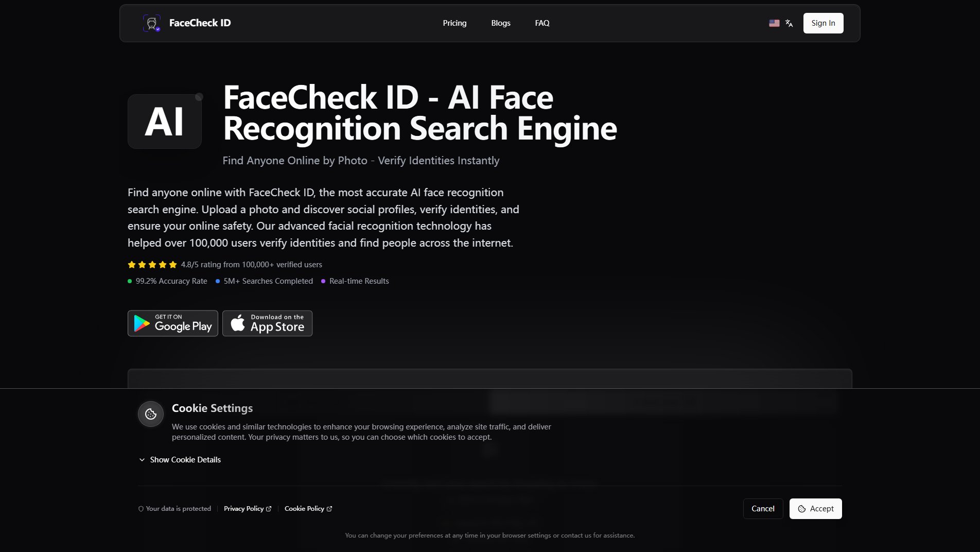Click the large AI logo tile
Viewport: 980px width, 552px height.
tap(165, 122)
